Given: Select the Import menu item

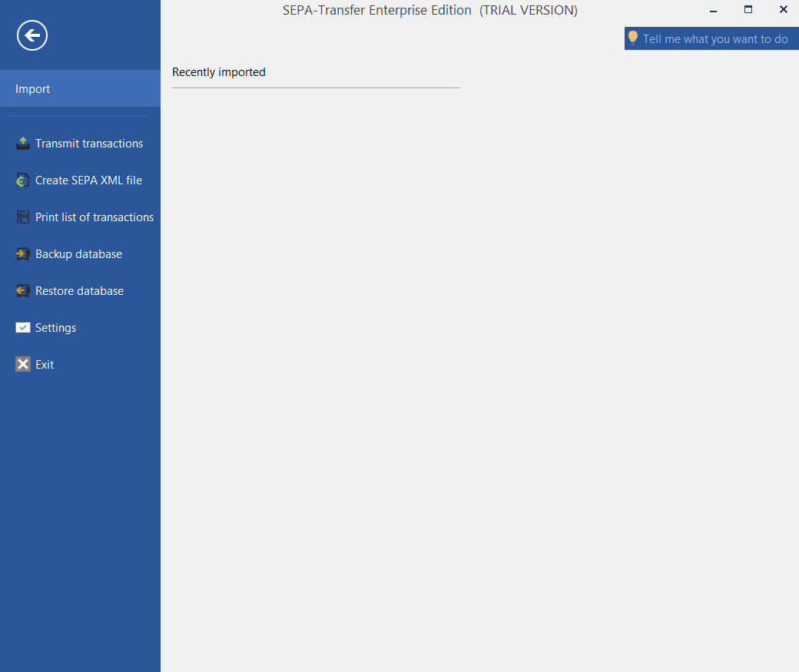Looking at the screenshot, I should coord(80,88).
